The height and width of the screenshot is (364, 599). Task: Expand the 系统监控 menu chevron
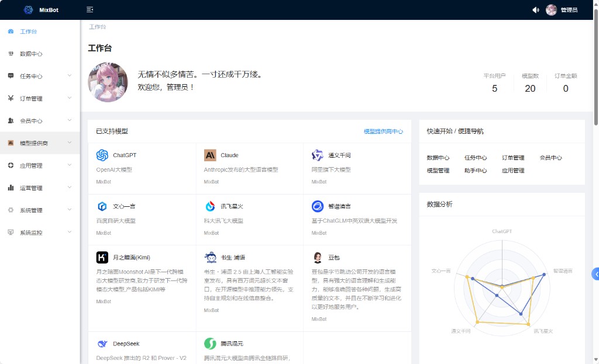[70, 232]
